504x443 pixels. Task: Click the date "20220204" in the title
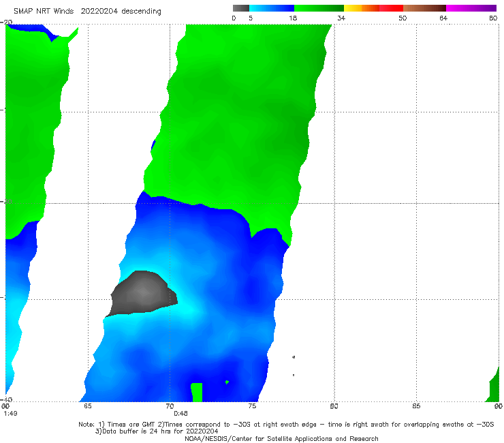pos(99,12)
